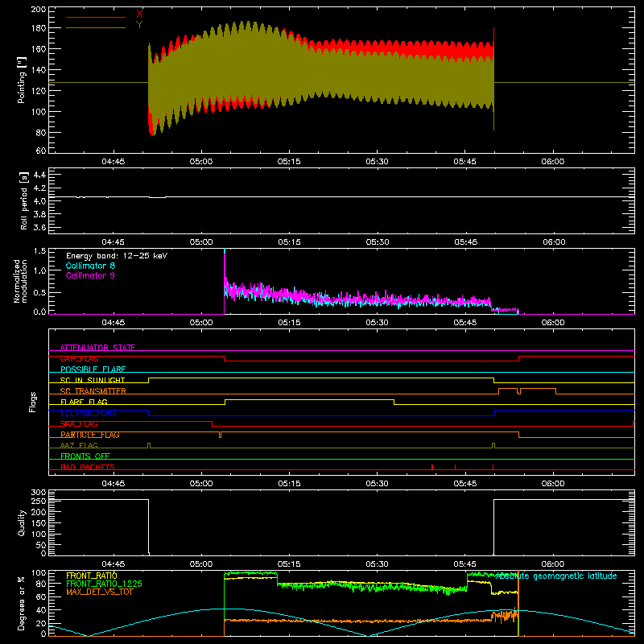Click the SC_TRANSMITTER flag label
The width and height of the screenshot is (644, 644).
93,391
